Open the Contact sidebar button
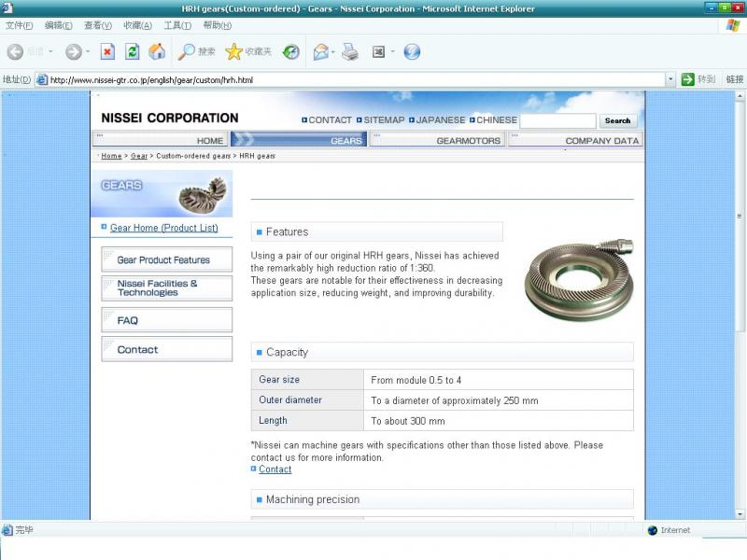747x560 pixels. (167, 349)
